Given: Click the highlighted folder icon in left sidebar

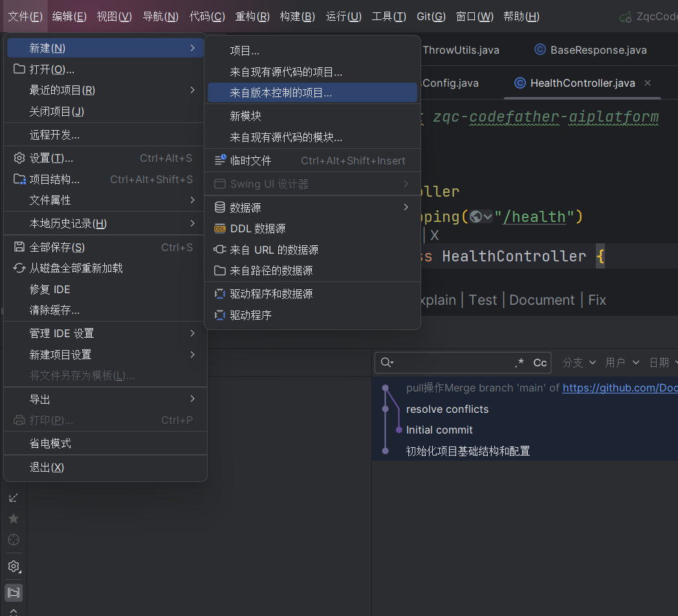Looking at the screenshot, I should click(x=14, y=592).
